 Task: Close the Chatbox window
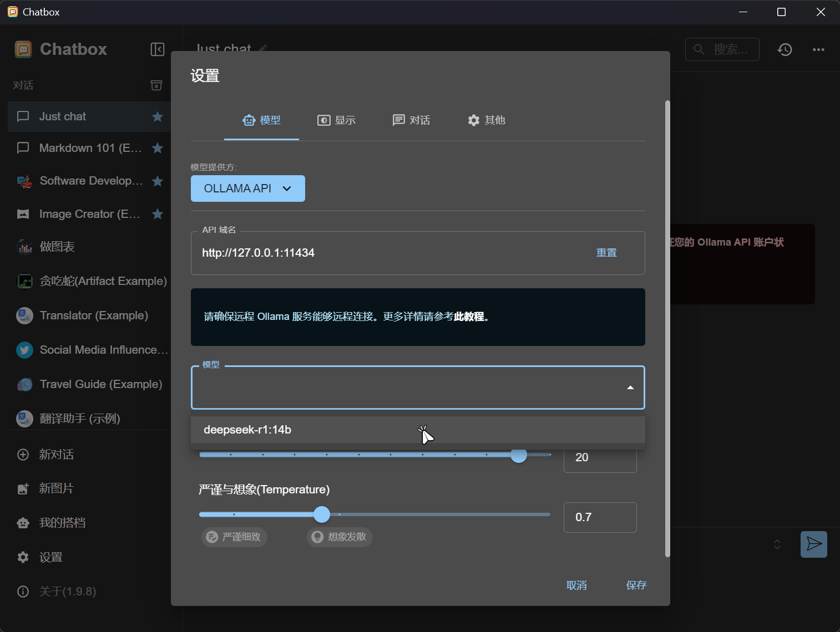point(821,12)
